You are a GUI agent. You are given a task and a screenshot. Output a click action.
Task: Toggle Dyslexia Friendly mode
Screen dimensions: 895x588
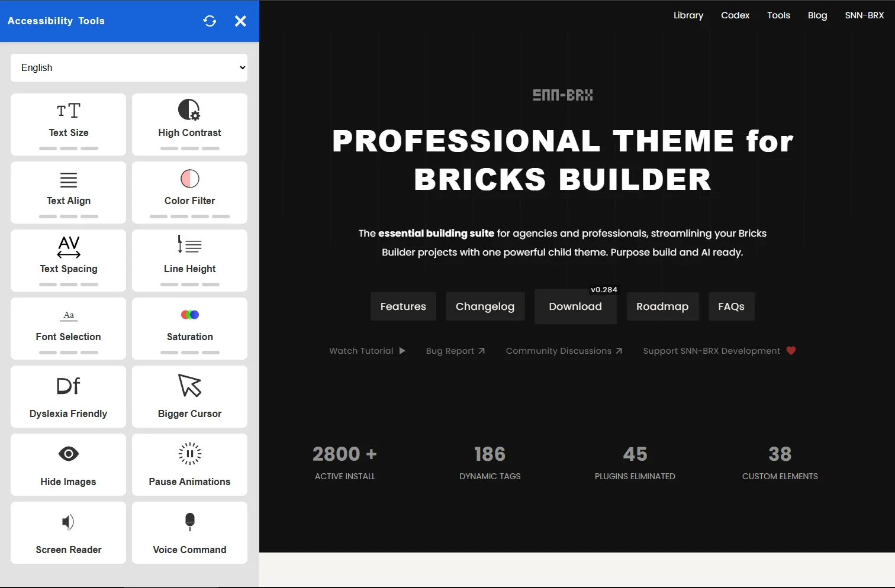[x=69, y=396]
